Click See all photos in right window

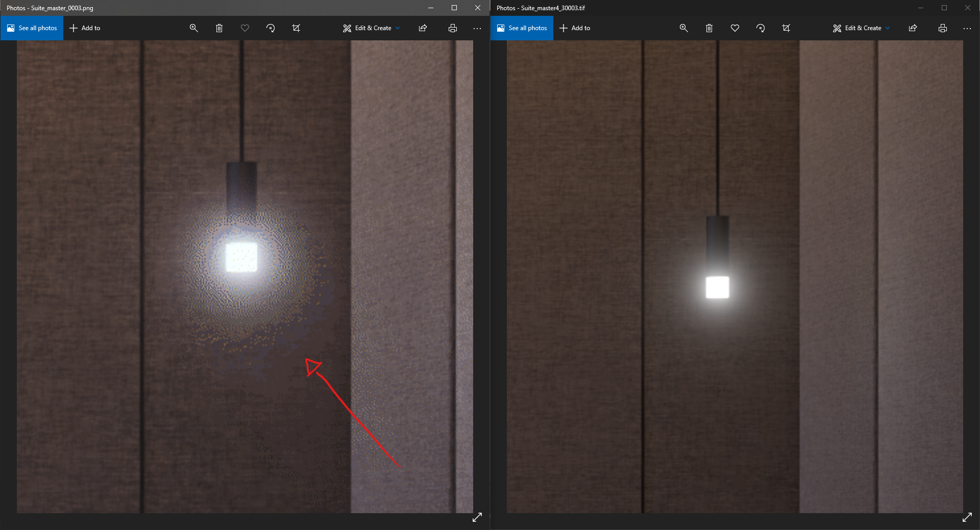[522, 28]
